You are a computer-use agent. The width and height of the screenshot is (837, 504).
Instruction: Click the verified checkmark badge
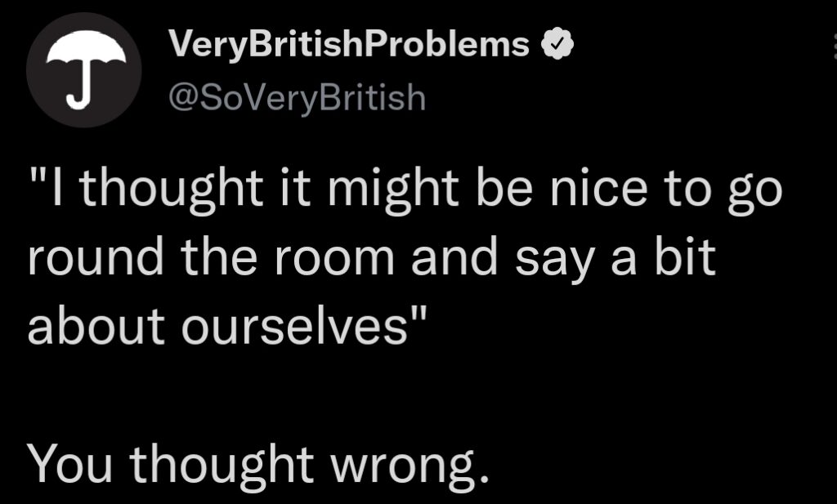click(557, 44)
